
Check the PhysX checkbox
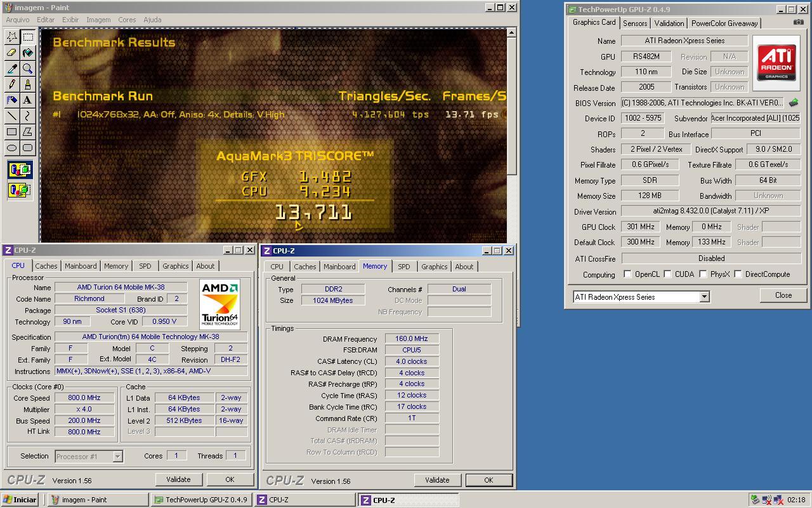[x=703, y=274]
